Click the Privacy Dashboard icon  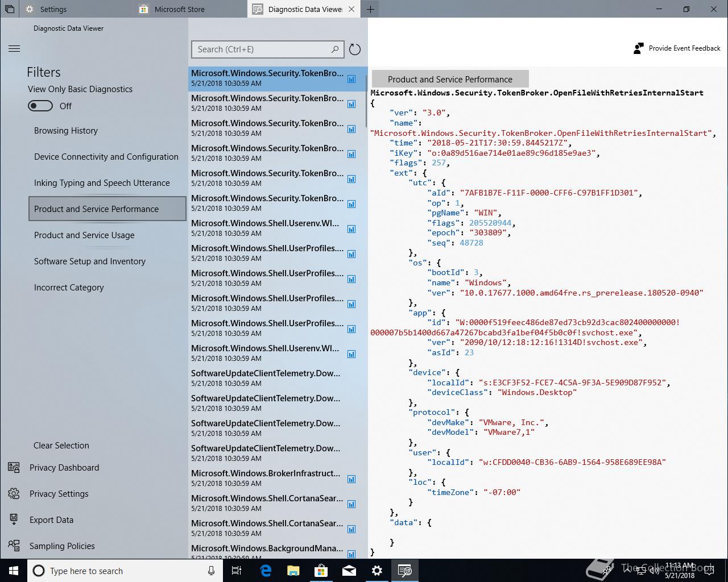click(x=14, y=467)
